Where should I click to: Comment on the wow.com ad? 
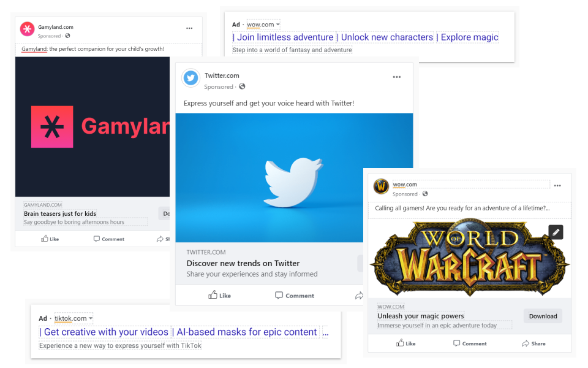point(470,343)
